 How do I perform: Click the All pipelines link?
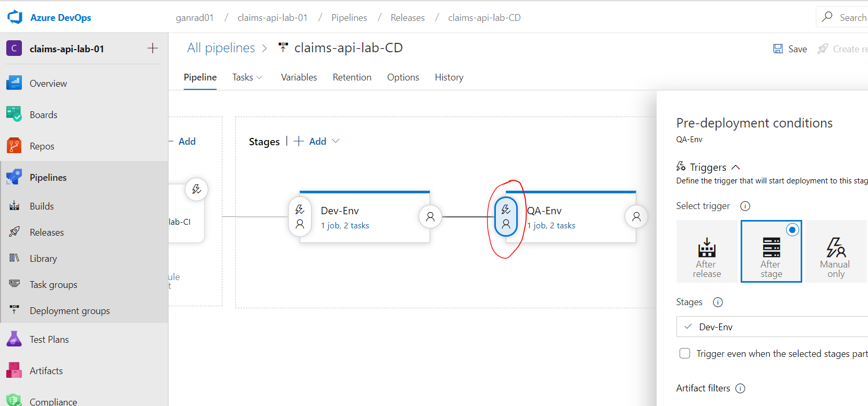[221, 48]
